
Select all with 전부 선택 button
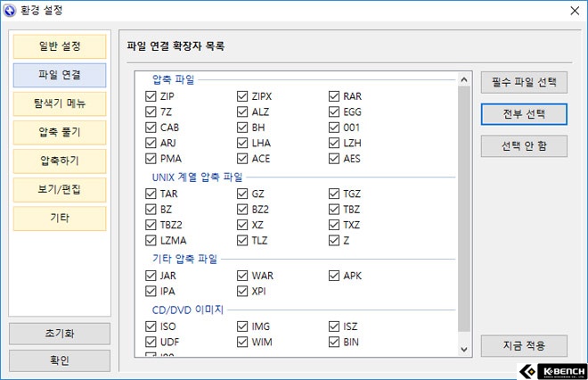(524, 114)
